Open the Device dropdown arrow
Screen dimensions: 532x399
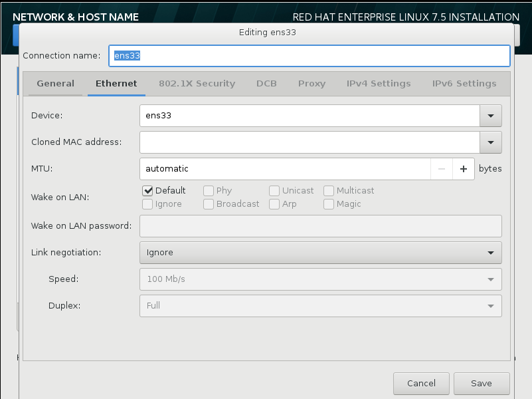491,116
